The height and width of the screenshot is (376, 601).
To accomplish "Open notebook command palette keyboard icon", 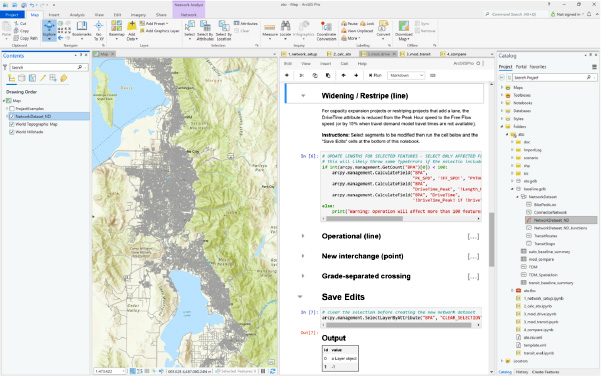I will click(433, 75).
